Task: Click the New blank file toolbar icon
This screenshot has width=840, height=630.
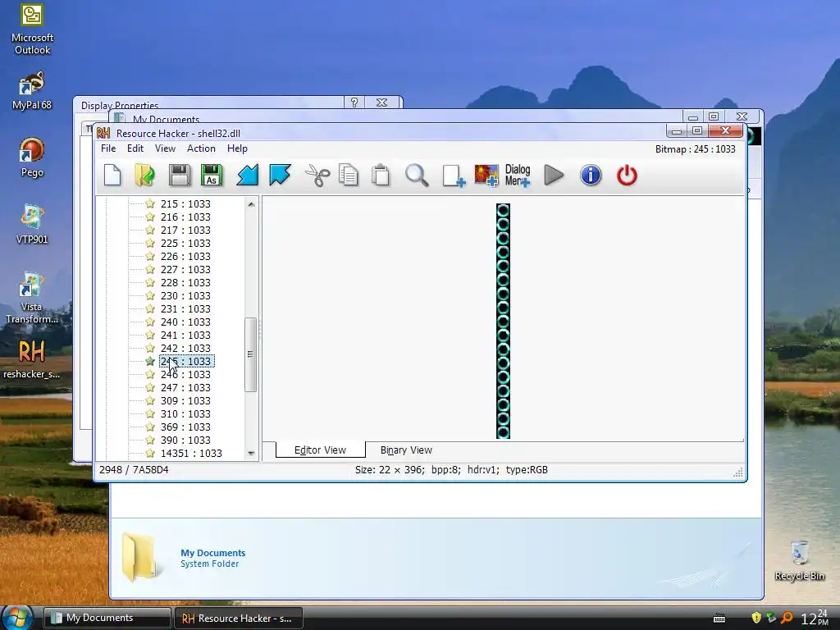Action: pos(112,176)
